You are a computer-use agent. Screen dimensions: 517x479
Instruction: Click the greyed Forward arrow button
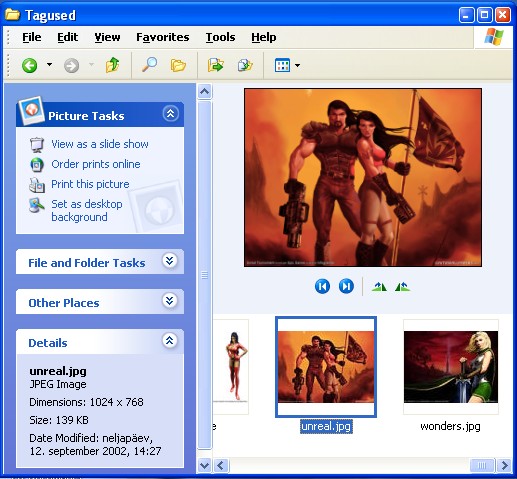click(71, 66)
